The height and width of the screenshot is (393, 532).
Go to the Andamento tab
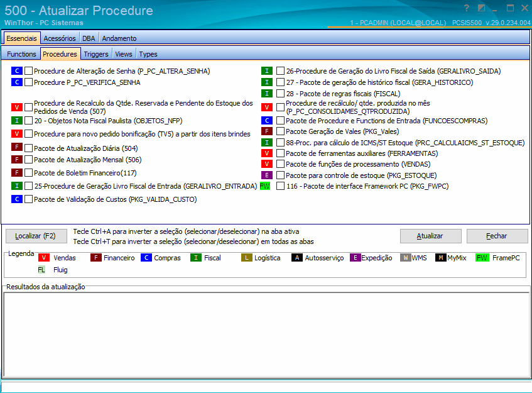tap(119, 38)
